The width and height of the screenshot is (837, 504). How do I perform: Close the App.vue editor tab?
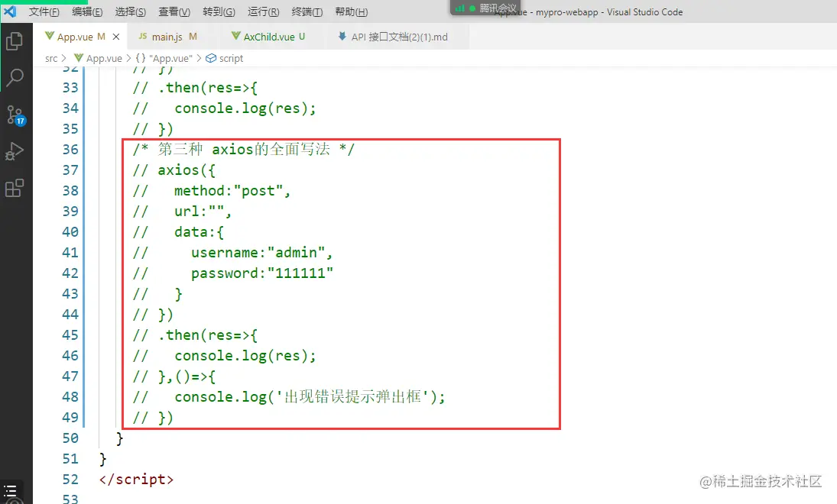click(x=115, y=36)
